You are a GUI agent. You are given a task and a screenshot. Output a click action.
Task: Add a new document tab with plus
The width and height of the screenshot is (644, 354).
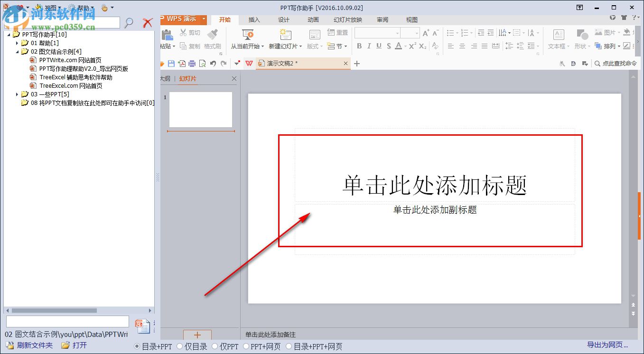(x=357, y=64)
